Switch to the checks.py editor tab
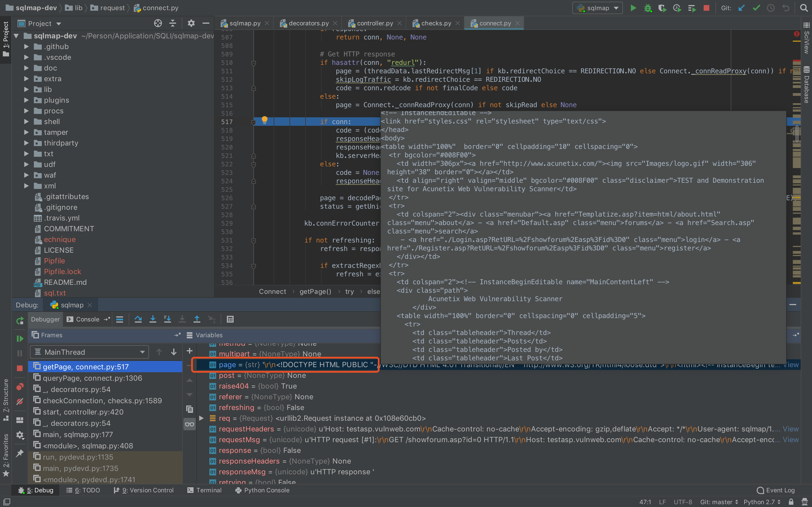This screenshot has width=812, height=507. (435, 23)
